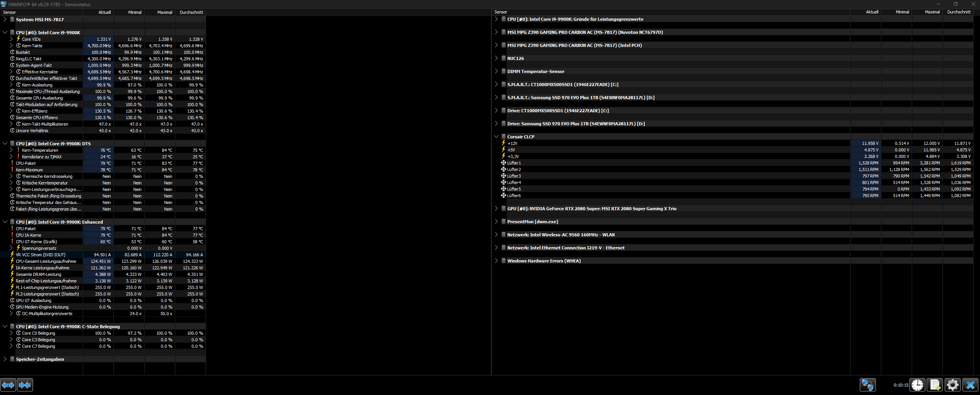Select Lüfter3 row in Corsair CLCP

point(733,176)
